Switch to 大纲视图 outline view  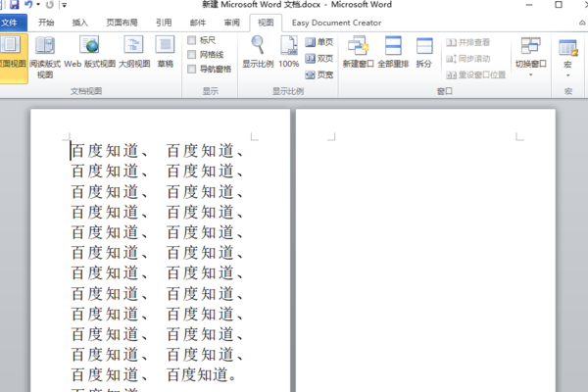(134, 53)
